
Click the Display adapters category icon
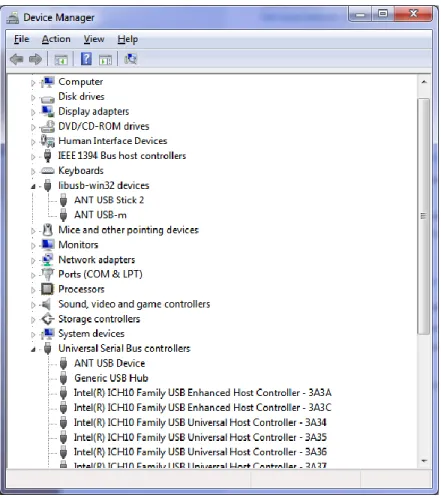[x=48, y=112]
